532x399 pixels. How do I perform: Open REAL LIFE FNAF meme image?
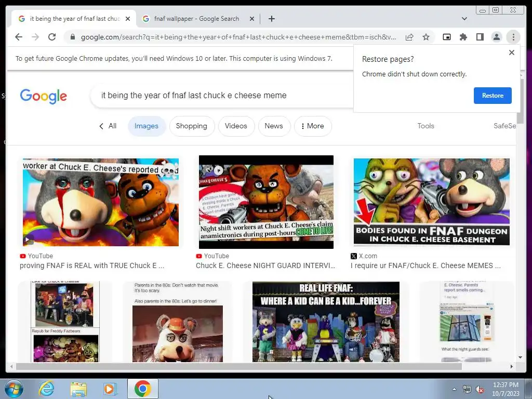[326, 322]
